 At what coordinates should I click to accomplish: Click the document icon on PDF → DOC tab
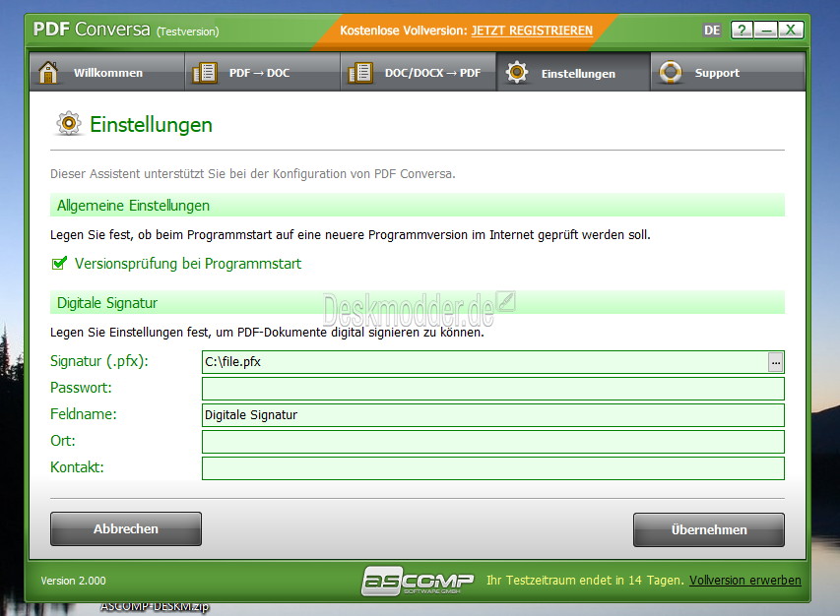pyautogui.click(x=204, y=72)
